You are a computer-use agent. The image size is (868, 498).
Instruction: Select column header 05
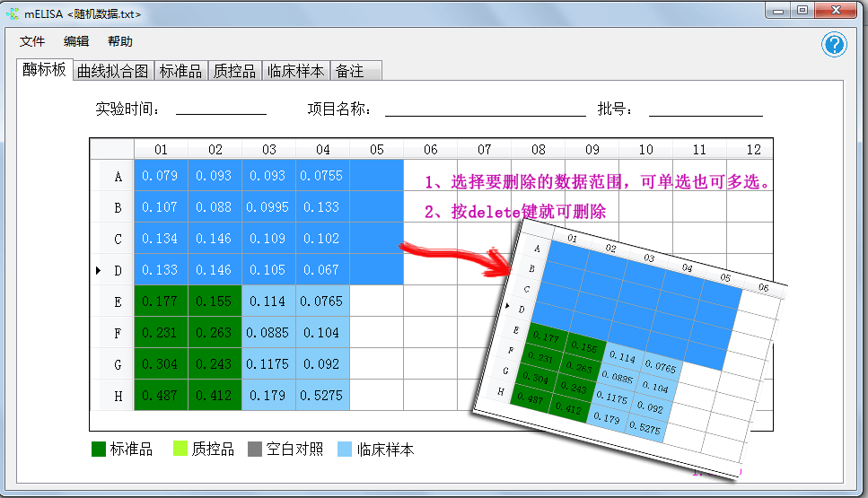(x=376, y=149)
